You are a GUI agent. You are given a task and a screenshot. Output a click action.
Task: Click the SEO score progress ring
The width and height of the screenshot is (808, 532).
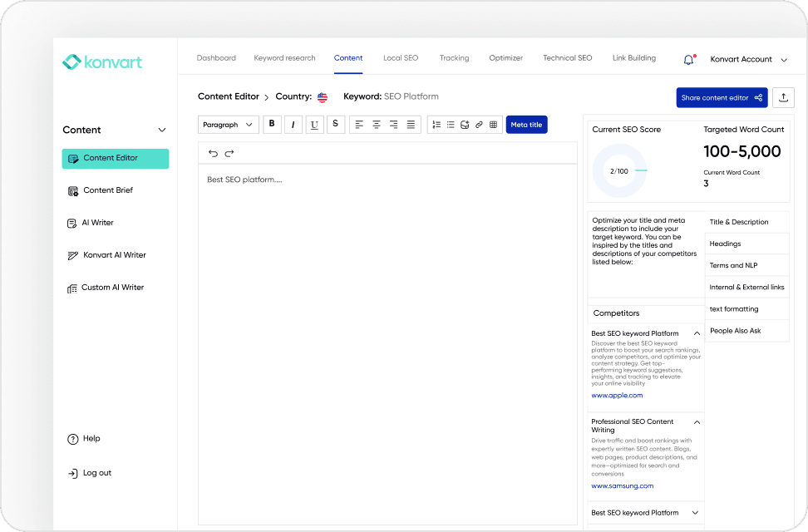pos(618,170)
